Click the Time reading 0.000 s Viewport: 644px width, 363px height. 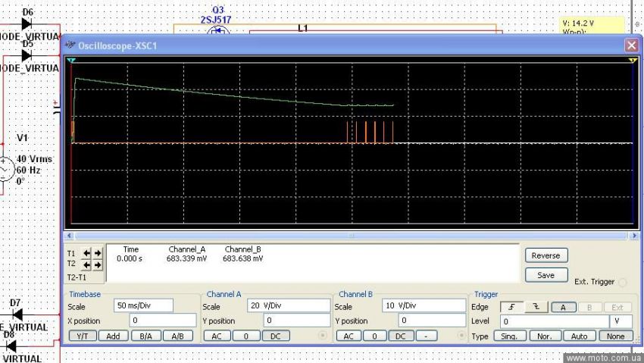[x=130, y=258]
